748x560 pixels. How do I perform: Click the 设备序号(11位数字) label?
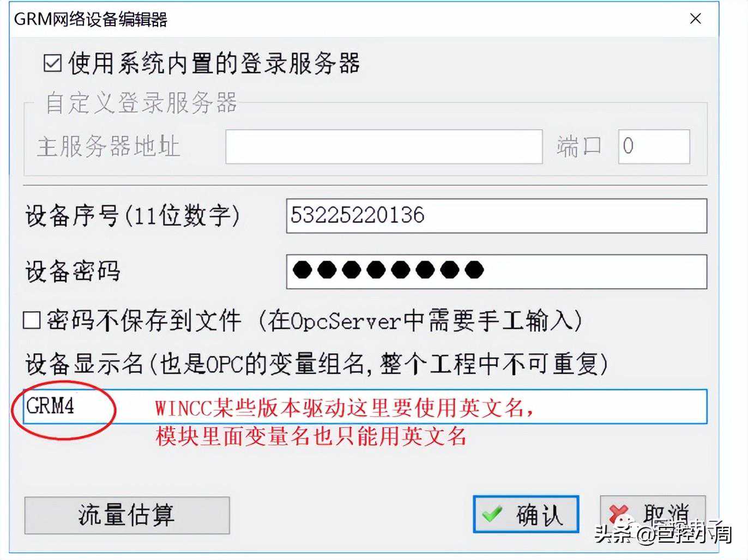tap(132, 216)
